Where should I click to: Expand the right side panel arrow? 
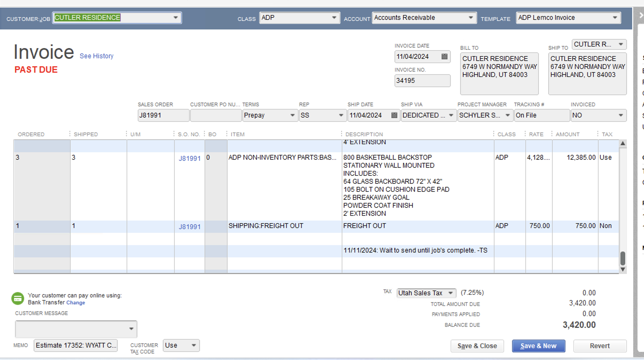point(641,15)
